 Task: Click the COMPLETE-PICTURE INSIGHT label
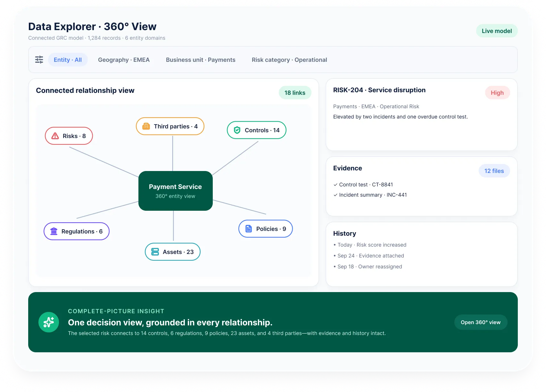tap(116, 311)
